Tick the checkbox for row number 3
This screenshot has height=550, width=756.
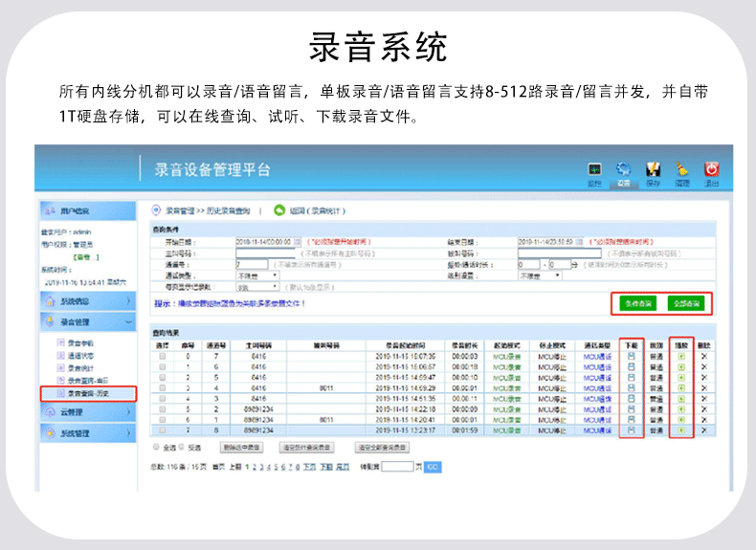click(x=163, y=388)
